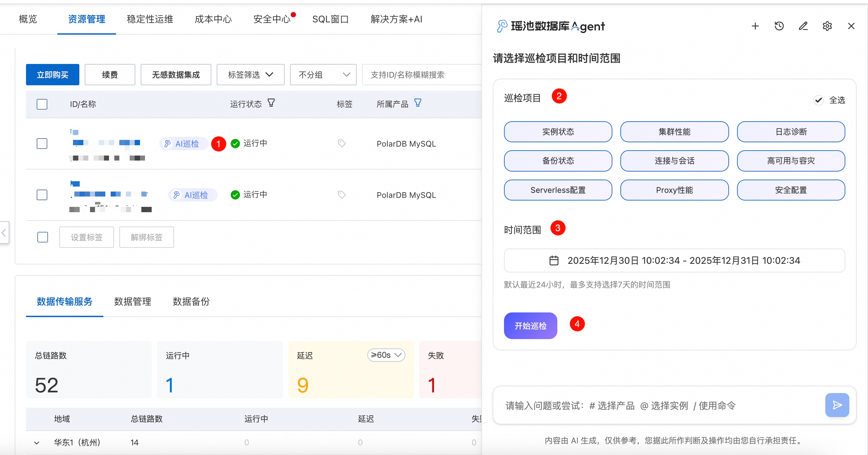Open the 标签筛选 dropdown
Viewport: 868px width, 455px height.
(x=250, y=74)
